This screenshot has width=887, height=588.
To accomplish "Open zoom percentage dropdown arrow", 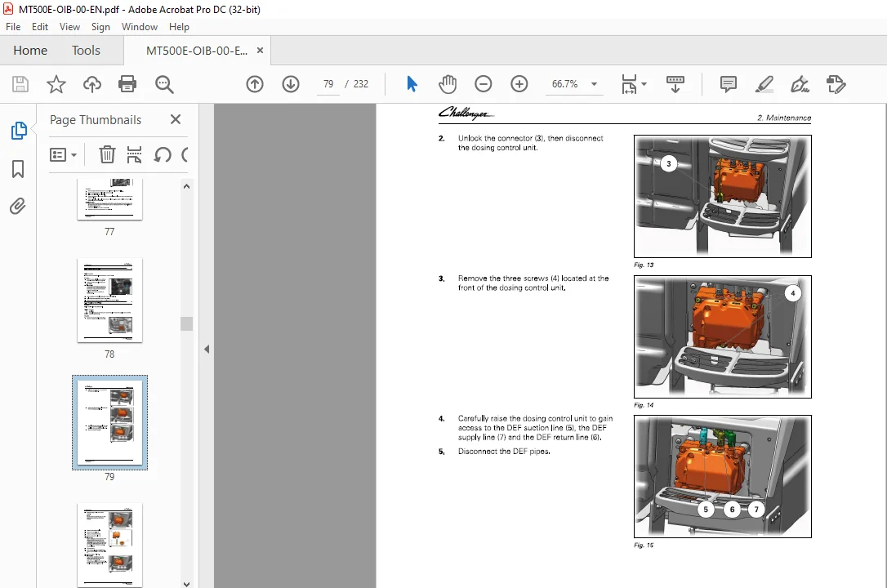I will tap(594, 84).
